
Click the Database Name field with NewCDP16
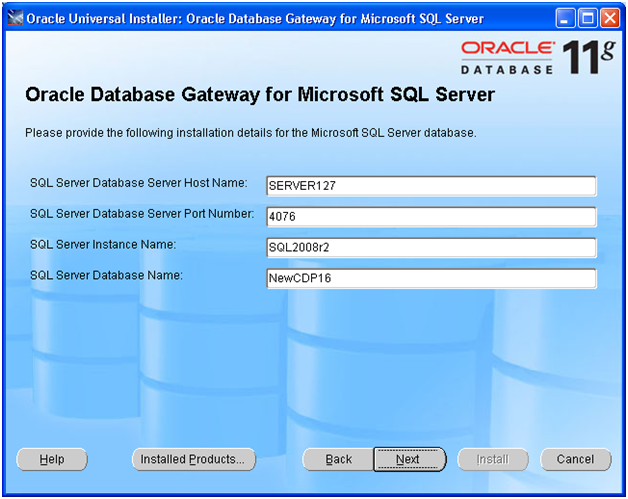pos(431,278)
